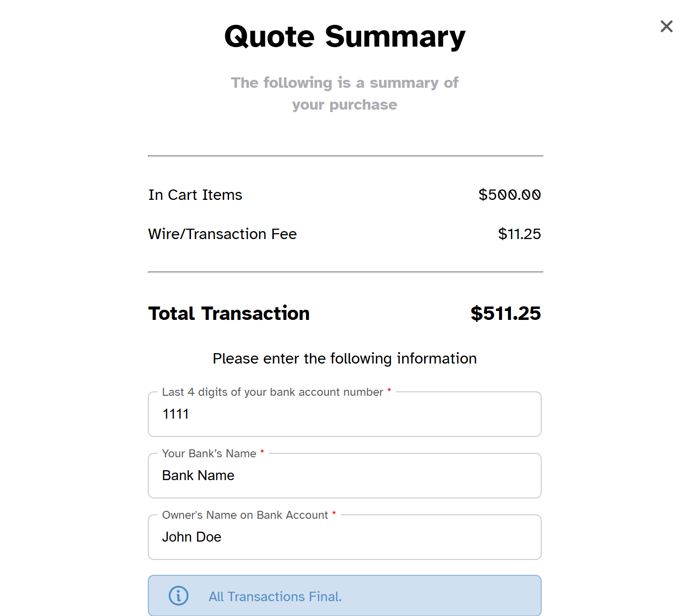Select the $511.25 total amount
The image size is (689, 616).
tap(505, 313)
